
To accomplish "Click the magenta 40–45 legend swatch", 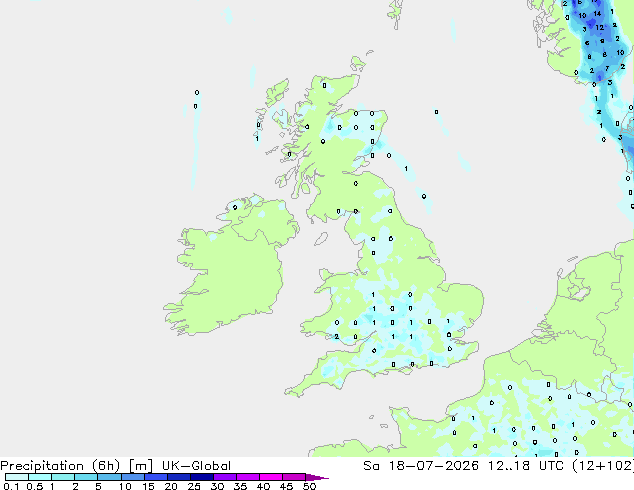I will pos(271,477).
